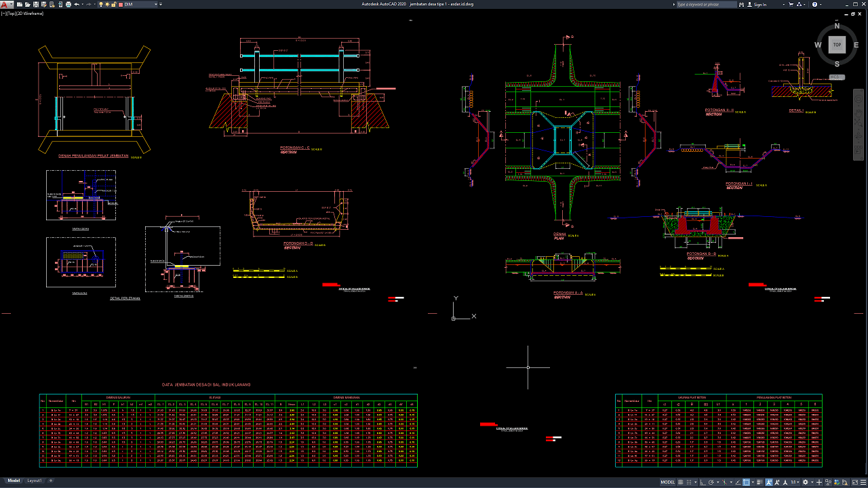Click the Autodesk triangle connect icon

800,4
